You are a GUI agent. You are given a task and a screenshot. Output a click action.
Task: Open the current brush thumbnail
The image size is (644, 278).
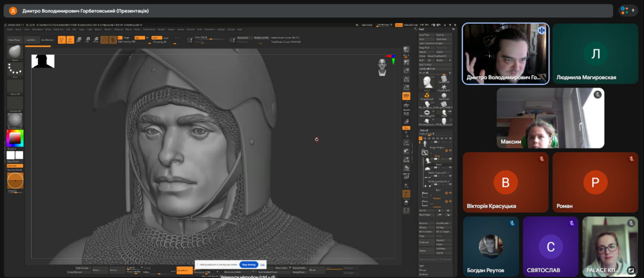[x=15, y=52]
